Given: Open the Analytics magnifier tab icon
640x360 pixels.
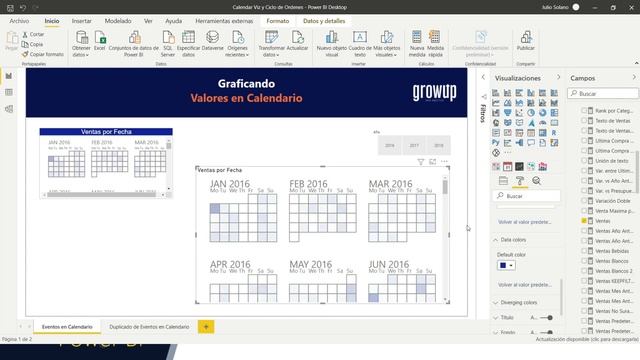Looking at the screenshot, I should 536,181.
